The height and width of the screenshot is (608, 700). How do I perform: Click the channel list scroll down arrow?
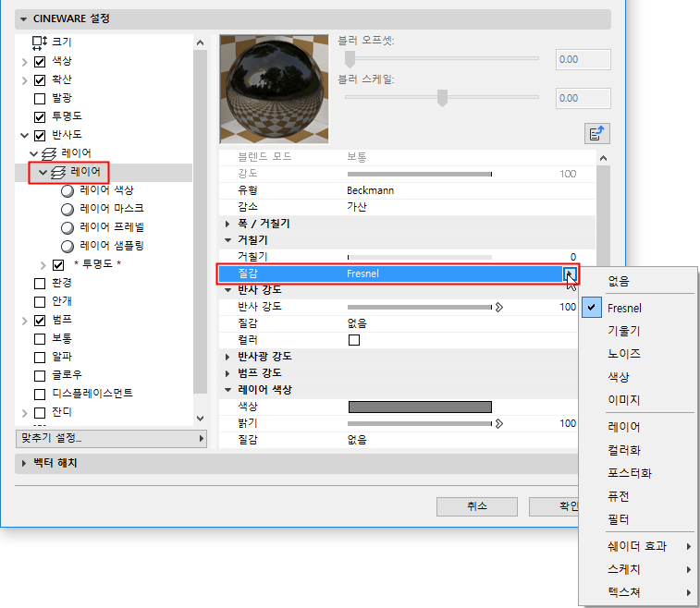pyautogui.click(x=200, y=419)
